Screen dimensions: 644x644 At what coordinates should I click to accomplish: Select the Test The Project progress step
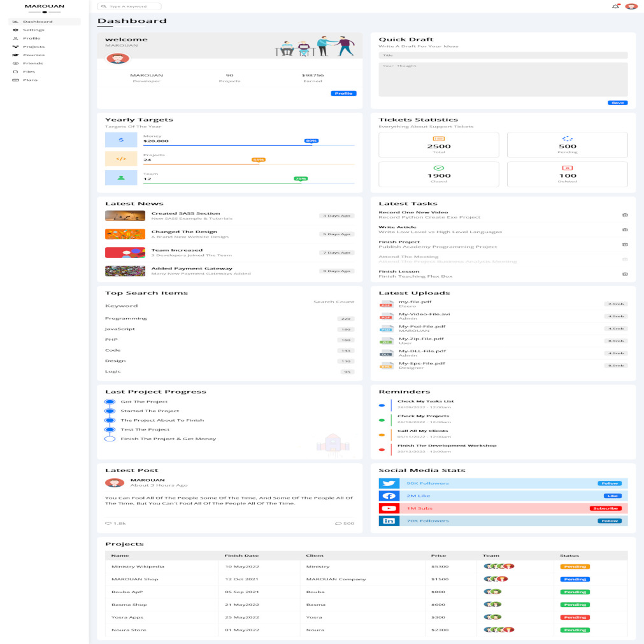110,429
